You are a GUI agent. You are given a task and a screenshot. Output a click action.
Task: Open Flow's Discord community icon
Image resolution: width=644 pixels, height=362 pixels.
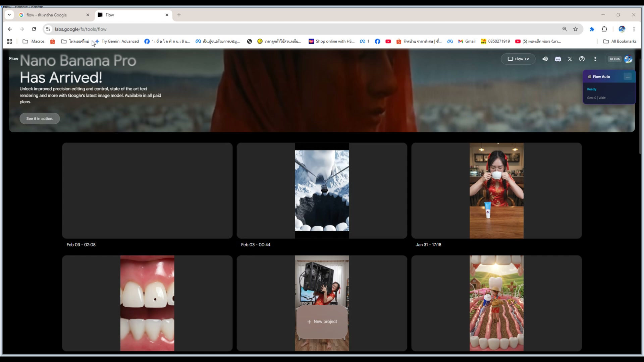557,59
